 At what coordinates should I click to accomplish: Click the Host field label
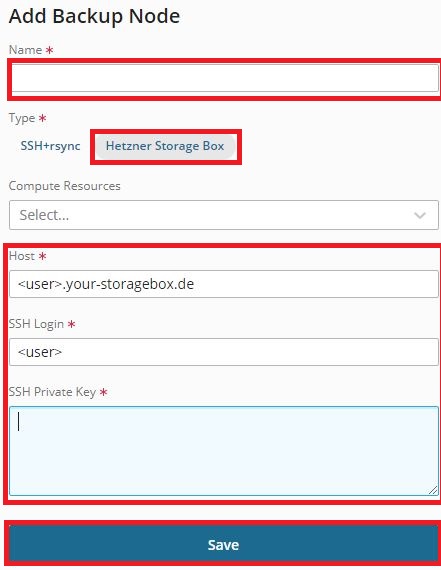[x=22, y=256]
